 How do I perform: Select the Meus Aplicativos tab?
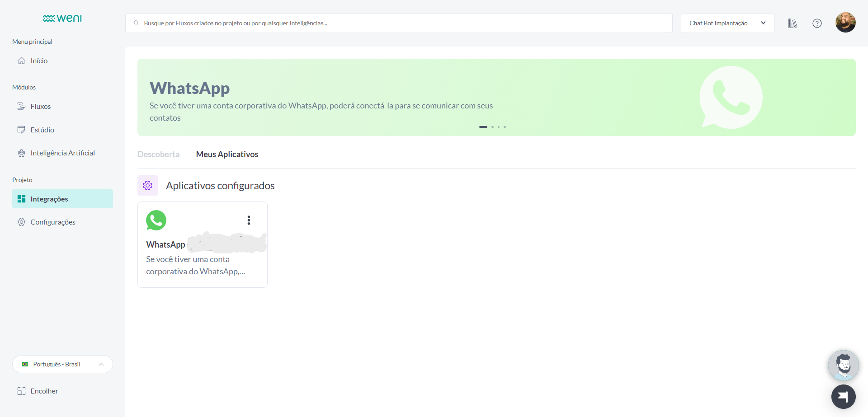[x=227, y=154]
